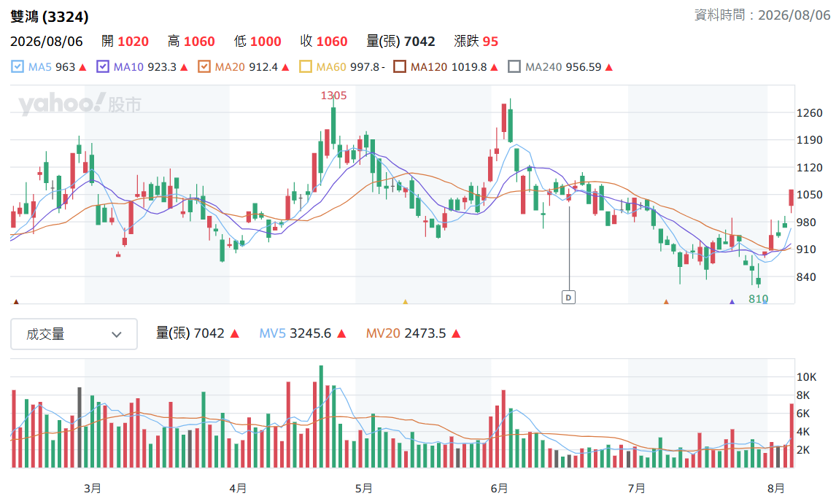Click the 4月 axis label
This screenshot has width=836, height=504.
tap(238, 488)
